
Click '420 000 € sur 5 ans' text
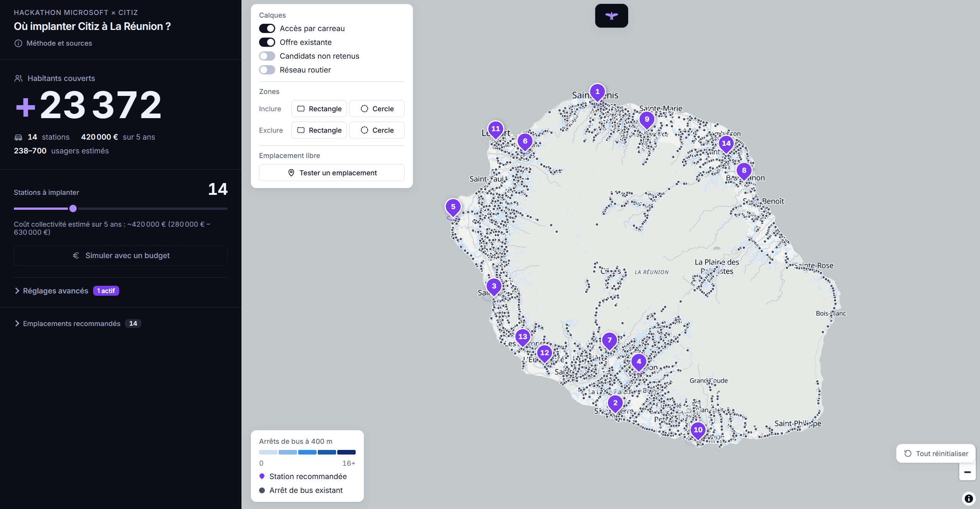point(118,137)
